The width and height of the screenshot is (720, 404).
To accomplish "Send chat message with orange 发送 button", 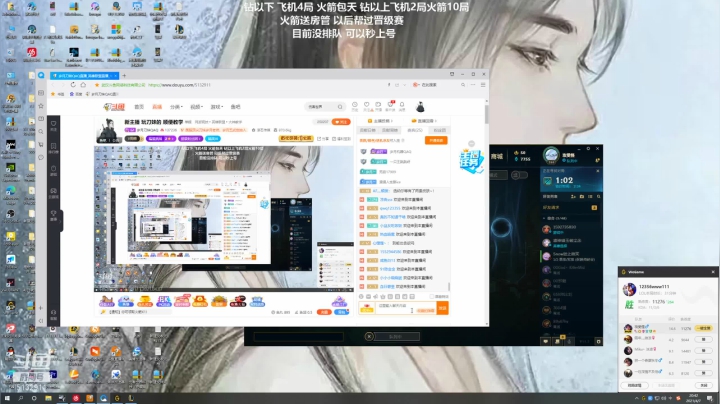I will [x=442, y=309].
